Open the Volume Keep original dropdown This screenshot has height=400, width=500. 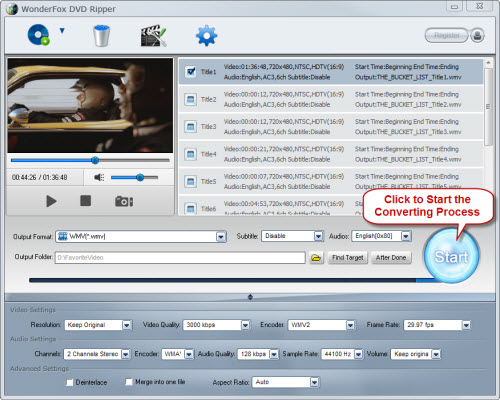pyautogui.click(x=436, y=354)
